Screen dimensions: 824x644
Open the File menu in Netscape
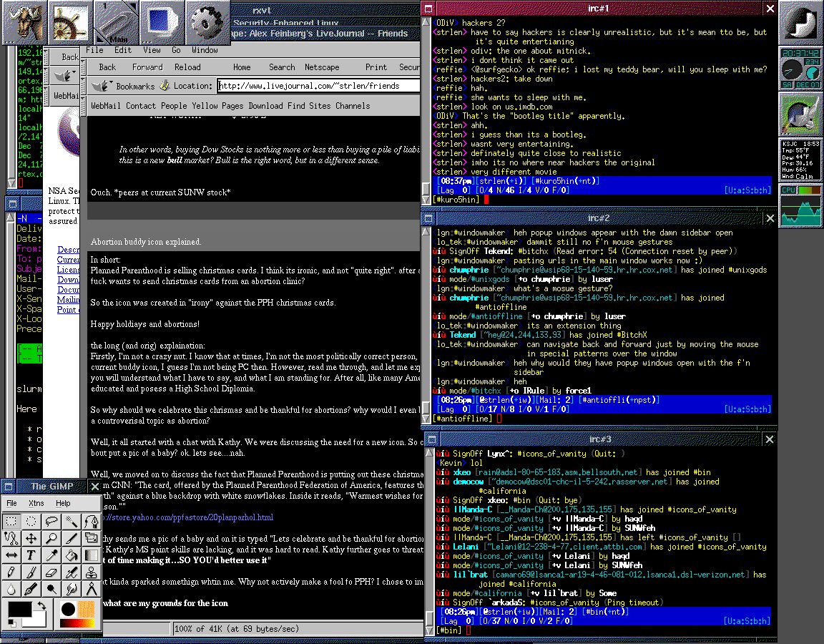tap(94, 50)
